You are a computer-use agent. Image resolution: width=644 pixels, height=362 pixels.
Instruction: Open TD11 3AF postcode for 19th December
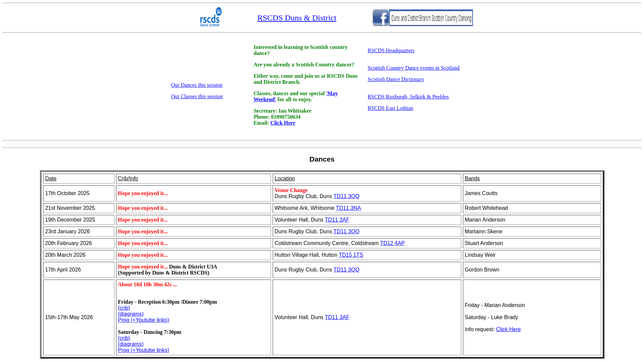[x=337, y=220]
